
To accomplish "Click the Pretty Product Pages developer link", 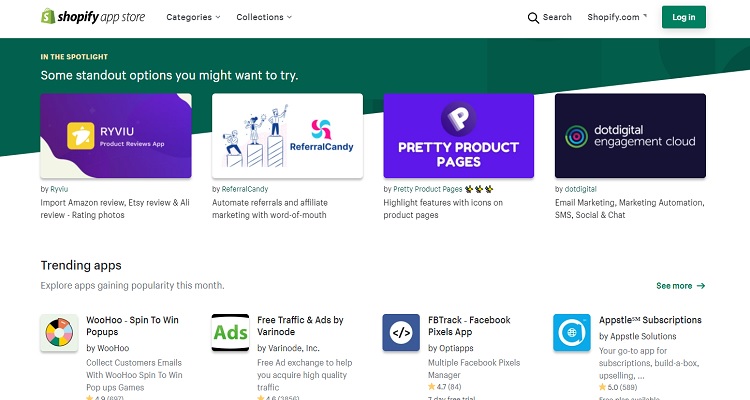I will click(x=443, y=189).
